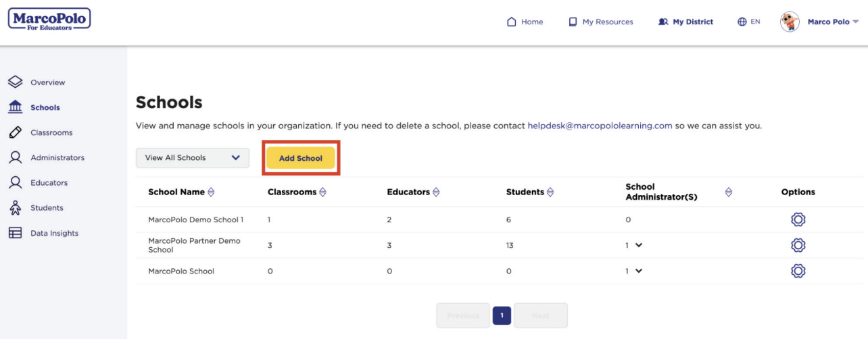Click the Data Insights table icon
The image size is (868, 339).
(x=15, y=233)
